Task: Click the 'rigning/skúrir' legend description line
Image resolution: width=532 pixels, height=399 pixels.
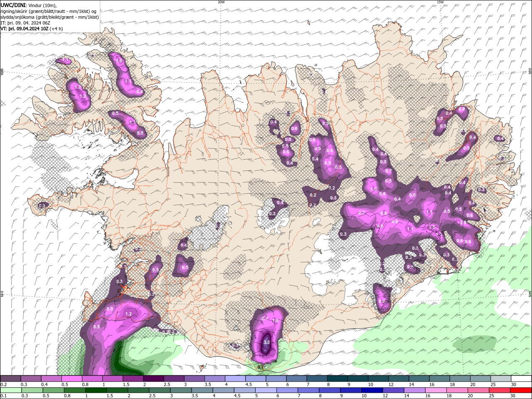Action: click(48, 11)
